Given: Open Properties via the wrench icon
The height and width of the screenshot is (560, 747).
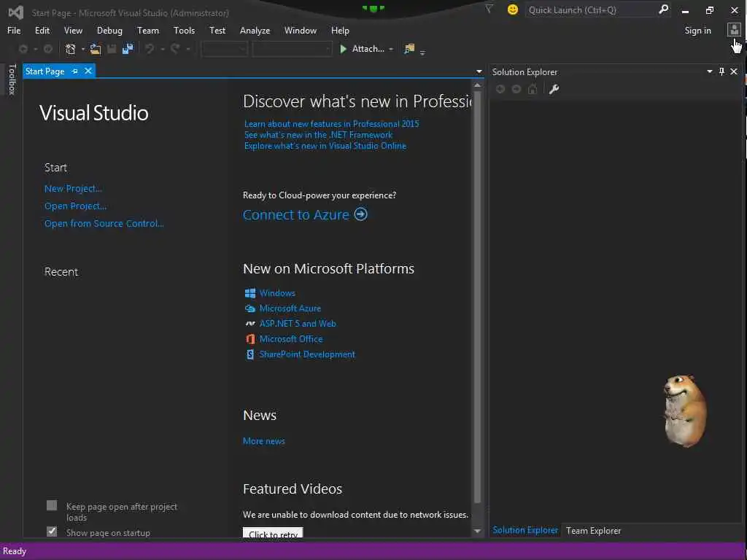Looking at the screenshot, I should pos(554,89).
